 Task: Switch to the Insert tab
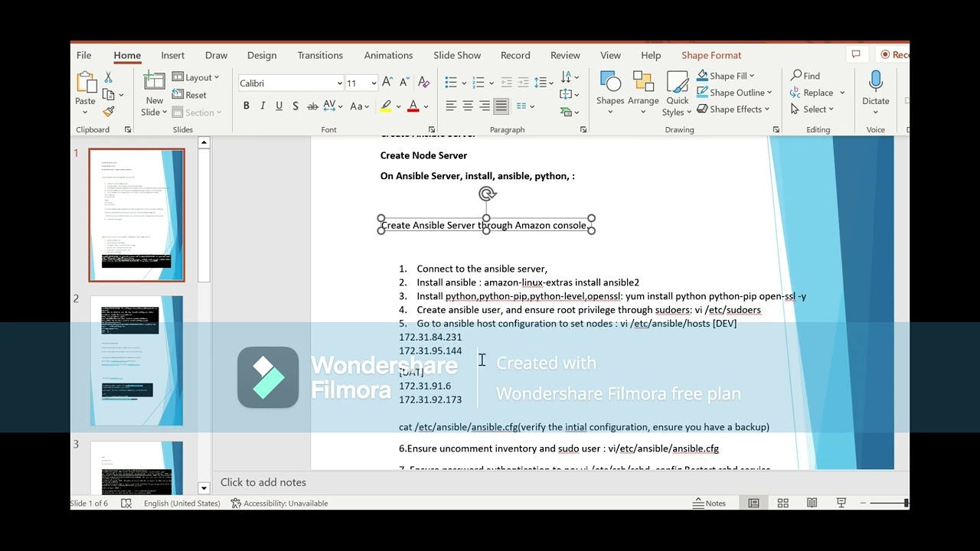click(x=172, y=55)
